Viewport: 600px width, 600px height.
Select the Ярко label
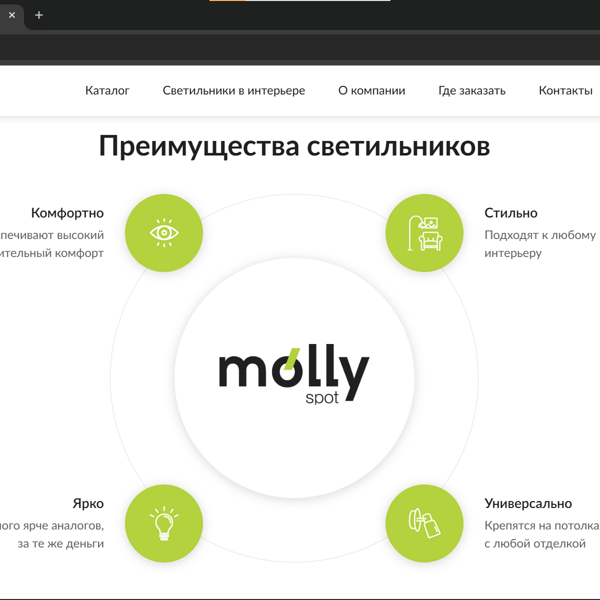[x=87, y=504]
